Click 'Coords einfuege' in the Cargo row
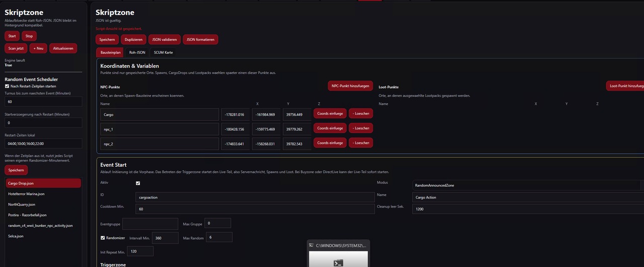 [x=330, y=114]
